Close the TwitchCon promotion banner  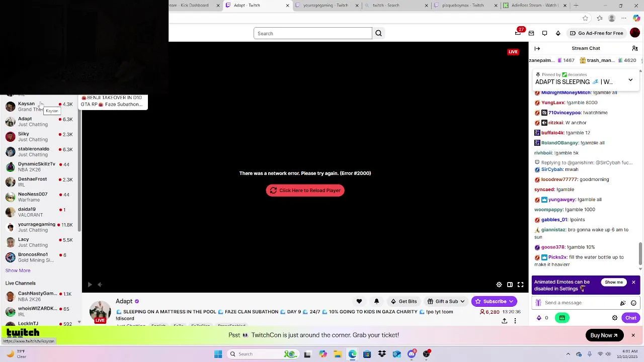[633, 335]
